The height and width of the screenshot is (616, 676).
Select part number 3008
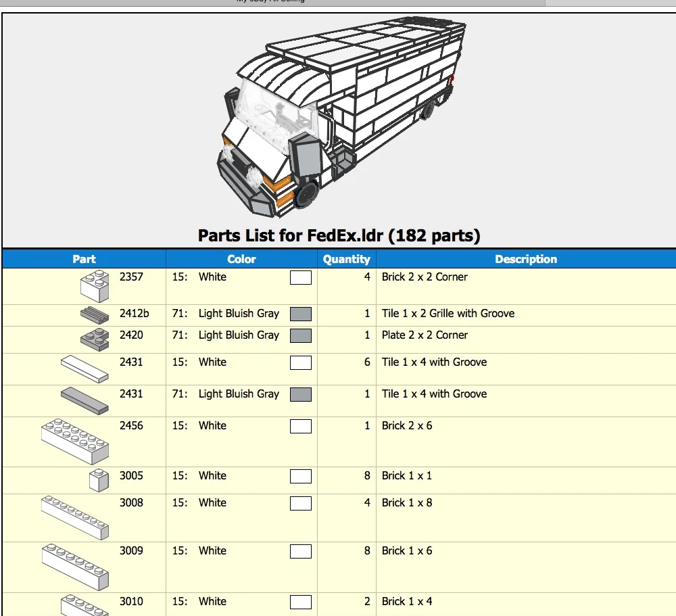coord(131,503)
